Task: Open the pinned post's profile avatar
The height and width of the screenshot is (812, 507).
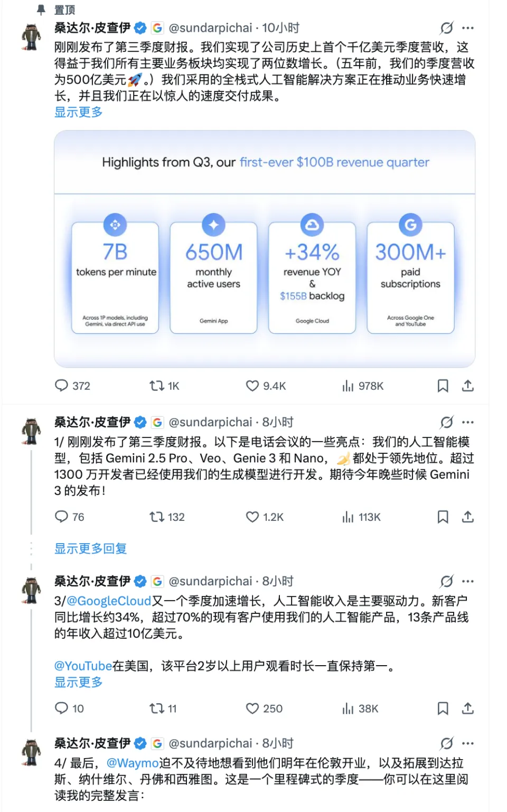Action: (31, 37)
